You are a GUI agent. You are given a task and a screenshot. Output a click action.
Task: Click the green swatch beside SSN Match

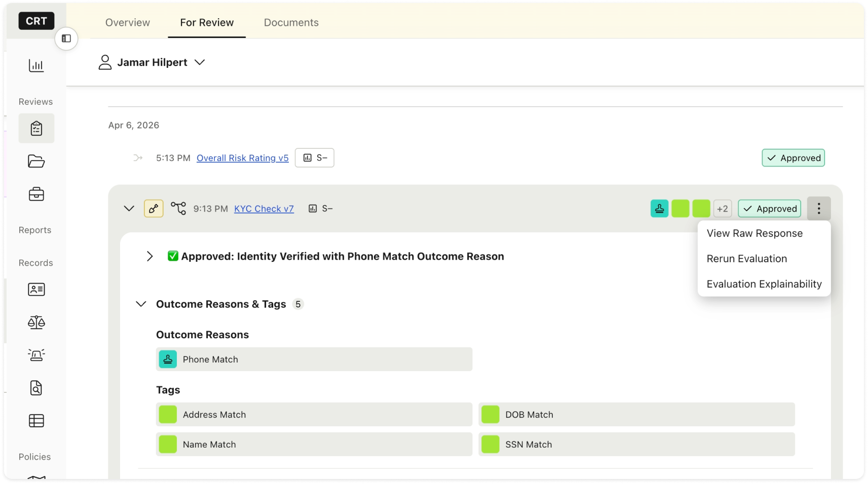(490, 445)
